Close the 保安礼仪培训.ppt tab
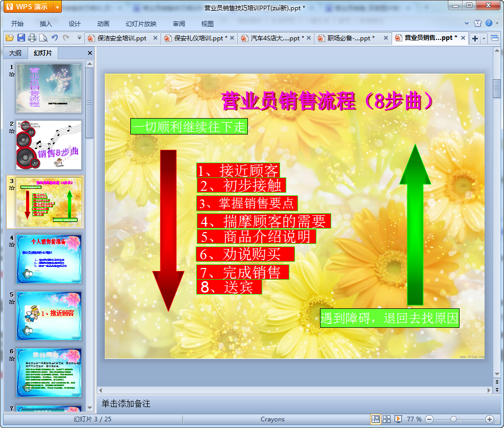Image resolution: width=504 pixels, height=428 pixels. pos(232,38)
